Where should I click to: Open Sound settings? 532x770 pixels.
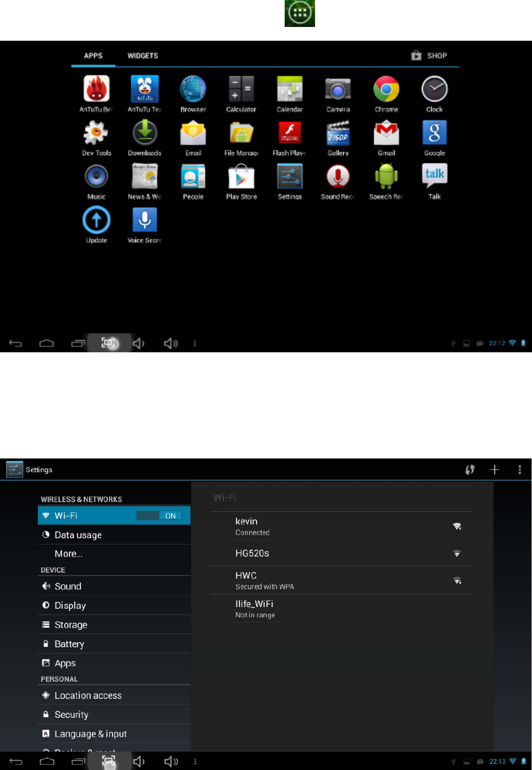[114, 586]
